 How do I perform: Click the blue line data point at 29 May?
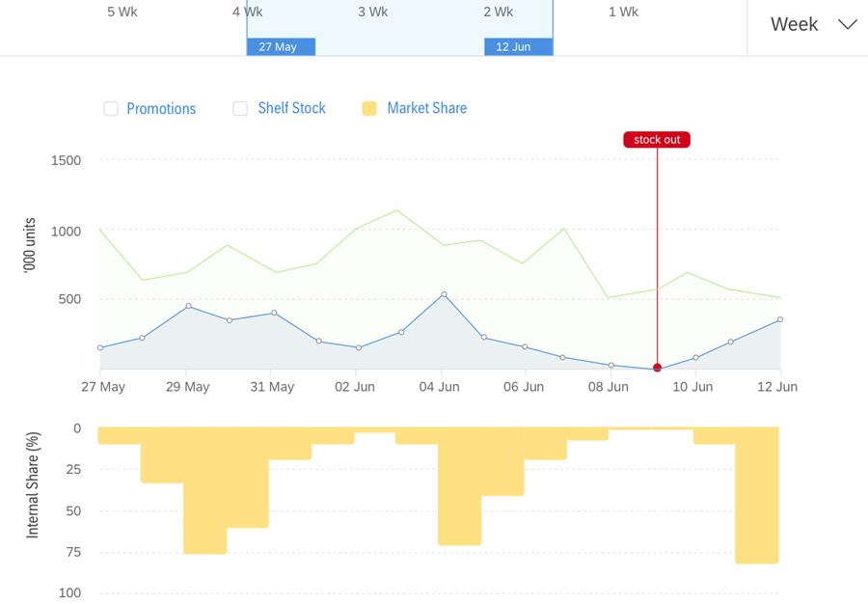click(x=189, y=306)
